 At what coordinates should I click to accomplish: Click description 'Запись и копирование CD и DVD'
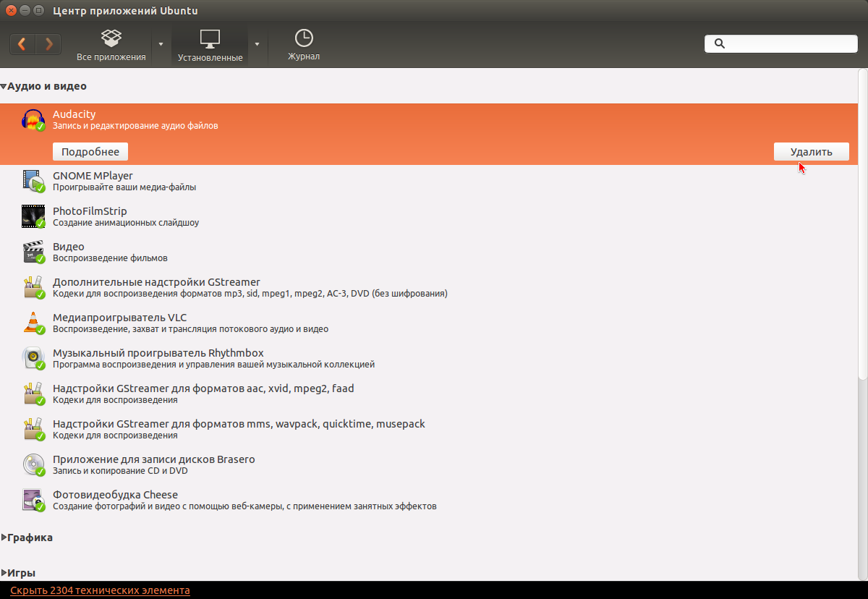[x=120, y=471]
